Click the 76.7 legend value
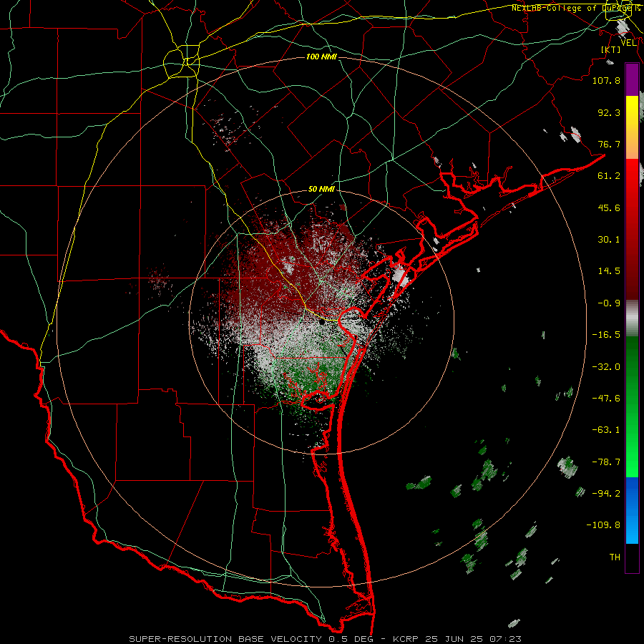Viewport: 644px width, 644px height. pos(609,144)
